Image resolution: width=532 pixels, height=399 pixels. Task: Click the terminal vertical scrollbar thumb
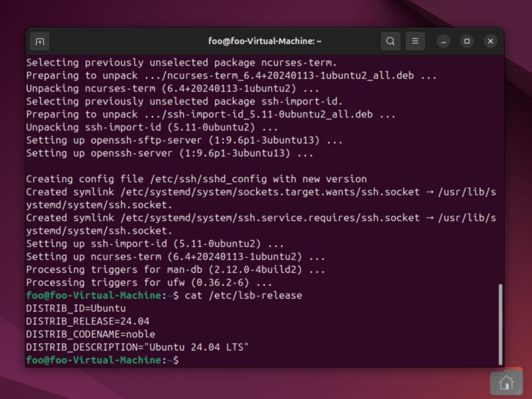(x=500, y=324)
